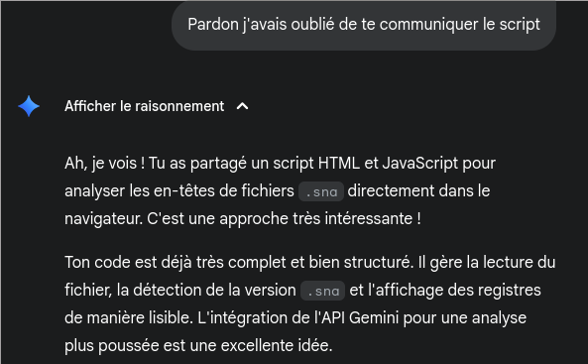The width and height of the screenshot is (588, 364).
Task: Click the word "Gemini" in the response
Action: (374, 318)
